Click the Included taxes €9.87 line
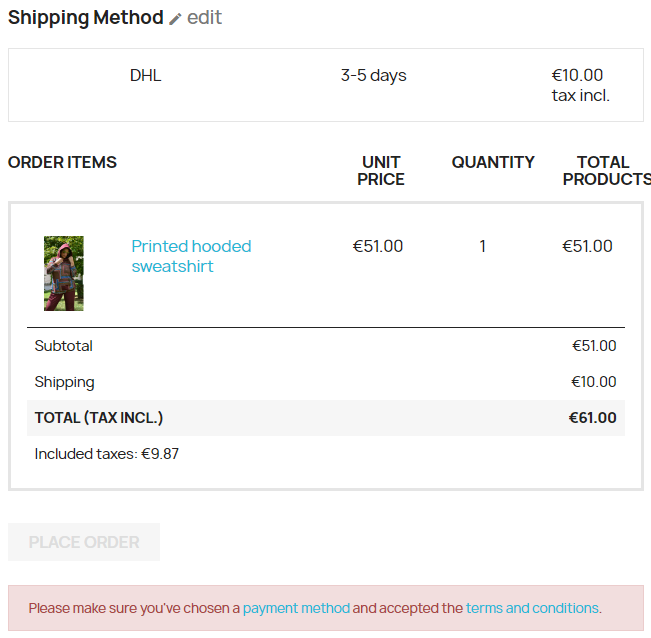This screenshot has height=638, width=651. [x=107, y=454]
